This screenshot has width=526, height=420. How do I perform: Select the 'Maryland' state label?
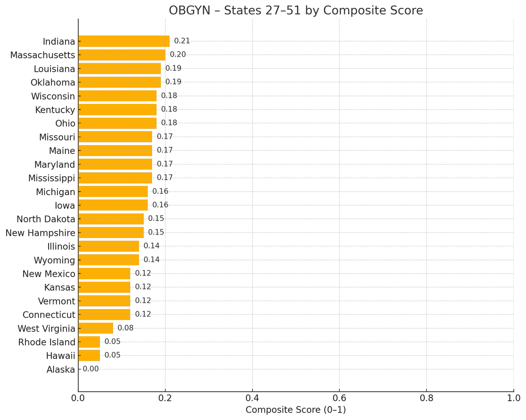(55, 165)
